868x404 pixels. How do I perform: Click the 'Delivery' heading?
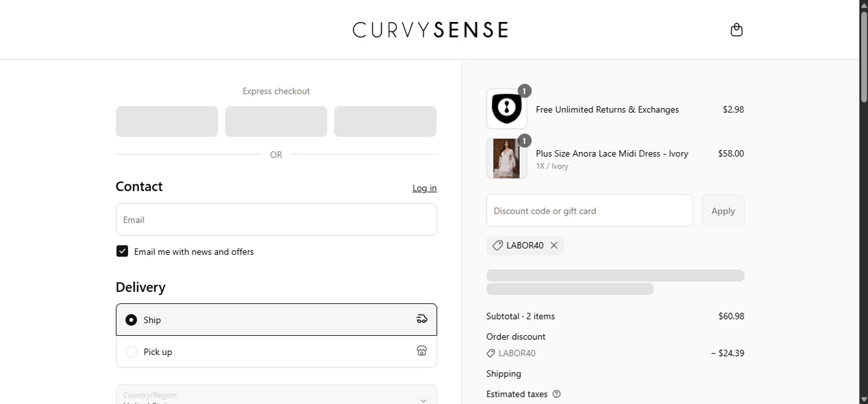(x=141, y=287)
